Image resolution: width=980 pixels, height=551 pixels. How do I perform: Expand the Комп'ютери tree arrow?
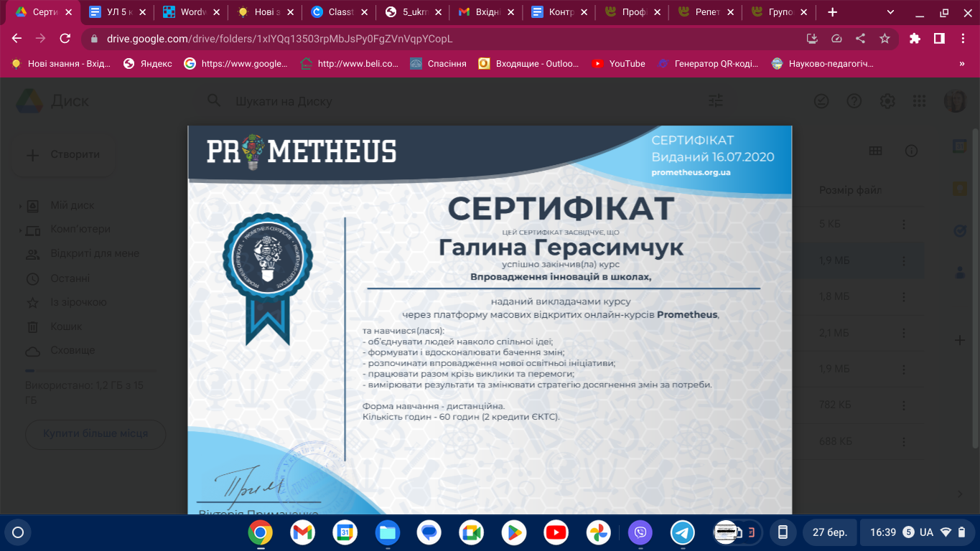[x=20, y=230]
